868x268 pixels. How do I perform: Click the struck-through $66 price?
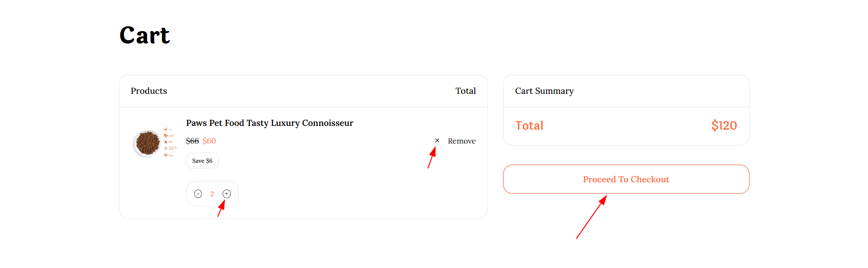click(192, 141)
